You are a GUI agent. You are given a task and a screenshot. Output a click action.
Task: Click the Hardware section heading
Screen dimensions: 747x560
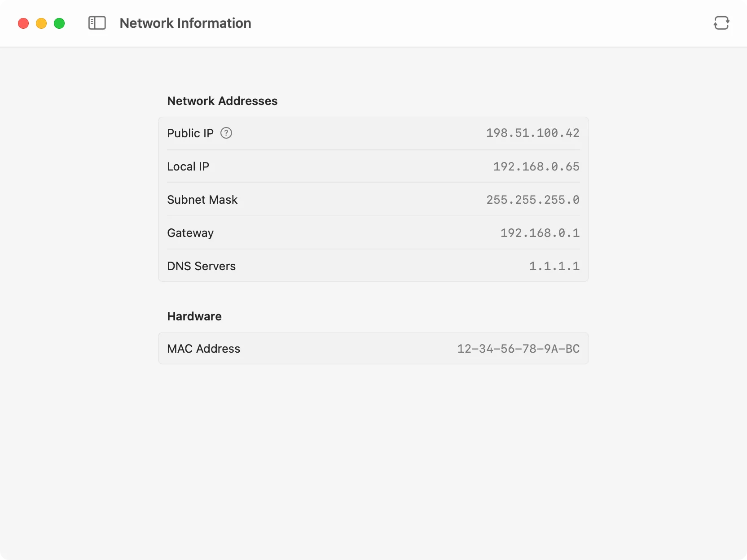pos(194,316)
